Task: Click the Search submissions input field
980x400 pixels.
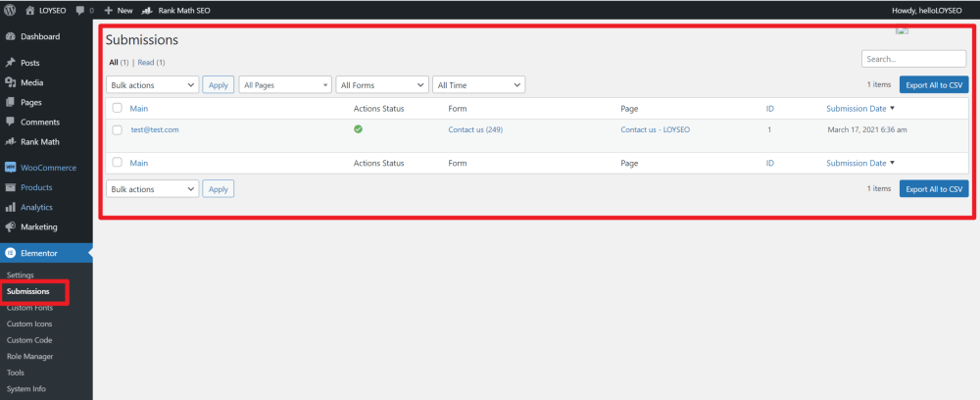Action: [913, 59]
